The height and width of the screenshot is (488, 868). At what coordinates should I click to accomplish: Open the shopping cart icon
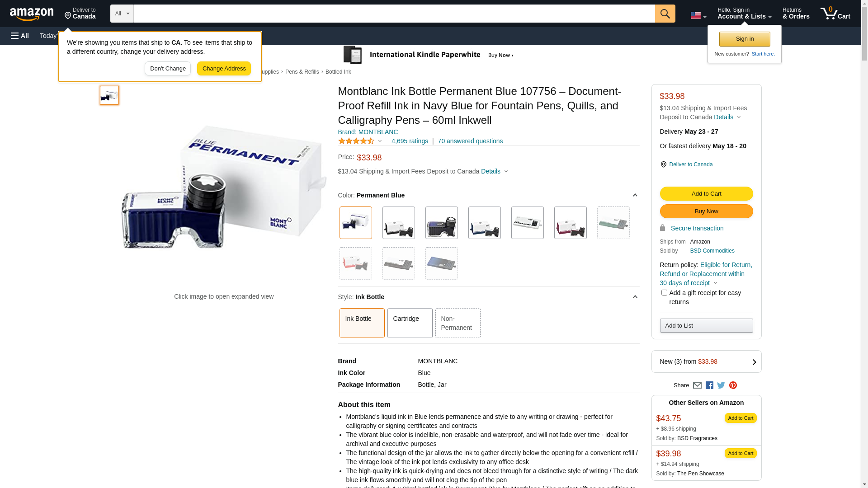click(x=835, y=14)
